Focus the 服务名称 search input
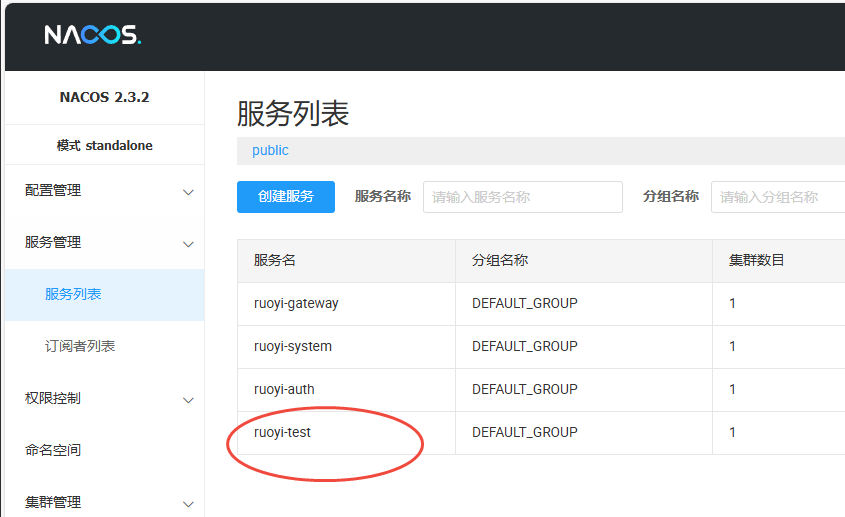 tap(522, 197)
